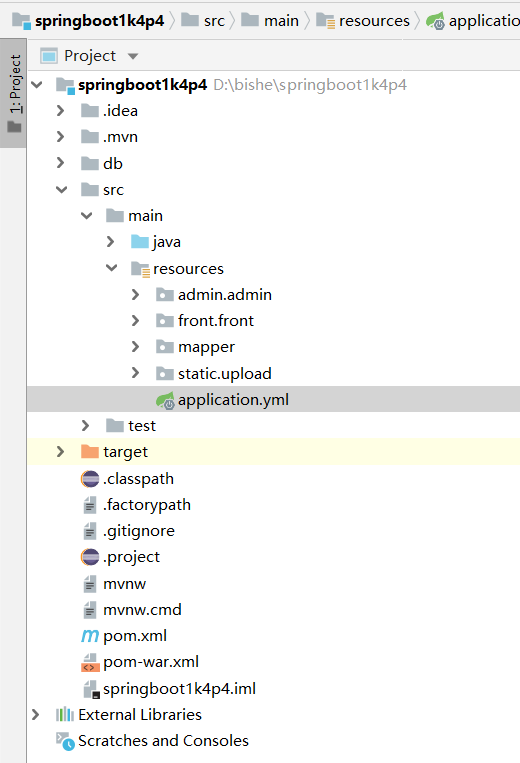Click the Scratches and Consoles icon

coord(65,741)
